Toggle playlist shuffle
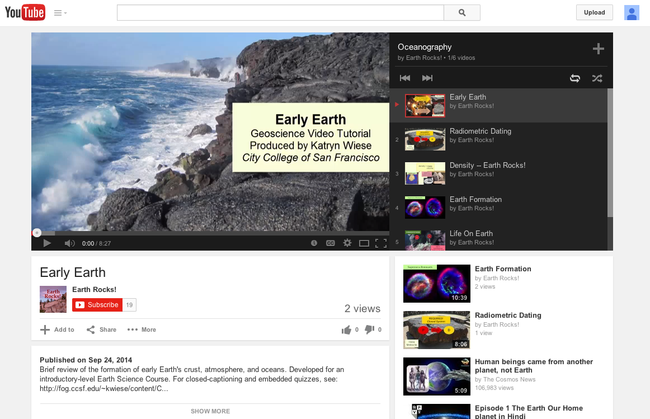This screenshot has width=650, height=419. coord(597,78)
